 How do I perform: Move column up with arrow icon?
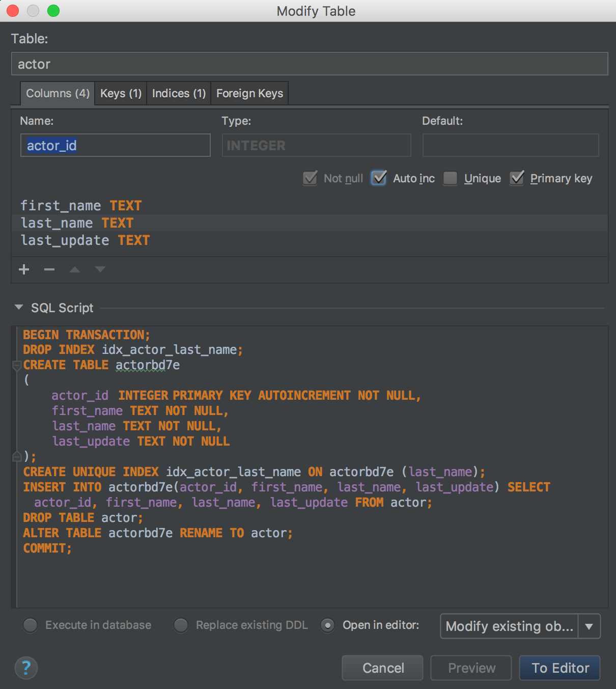click(x=75, y=269)
